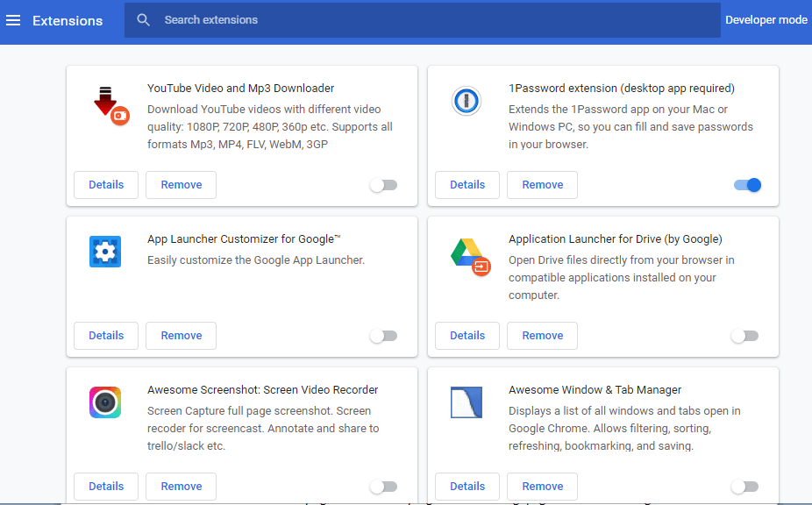Viewport: 812px width, 505px height.
Task: Remove the 1Password extension
Action: 542,185
